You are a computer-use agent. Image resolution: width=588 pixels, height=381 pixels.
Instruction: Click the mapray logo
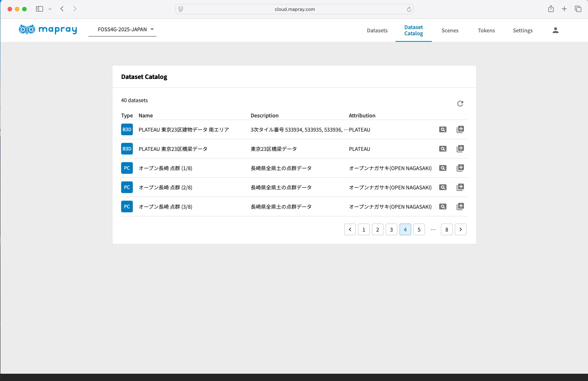click(x=48, y=29)
